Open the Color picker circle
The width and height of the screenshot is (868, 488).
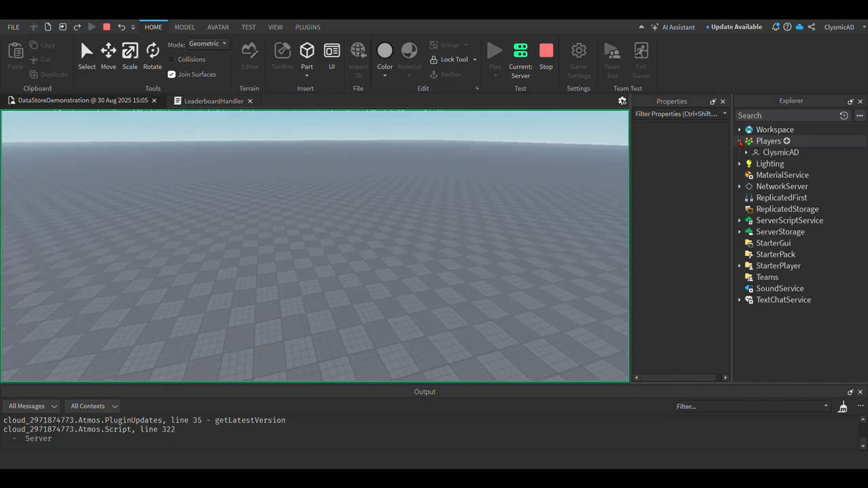coord(384,50)
